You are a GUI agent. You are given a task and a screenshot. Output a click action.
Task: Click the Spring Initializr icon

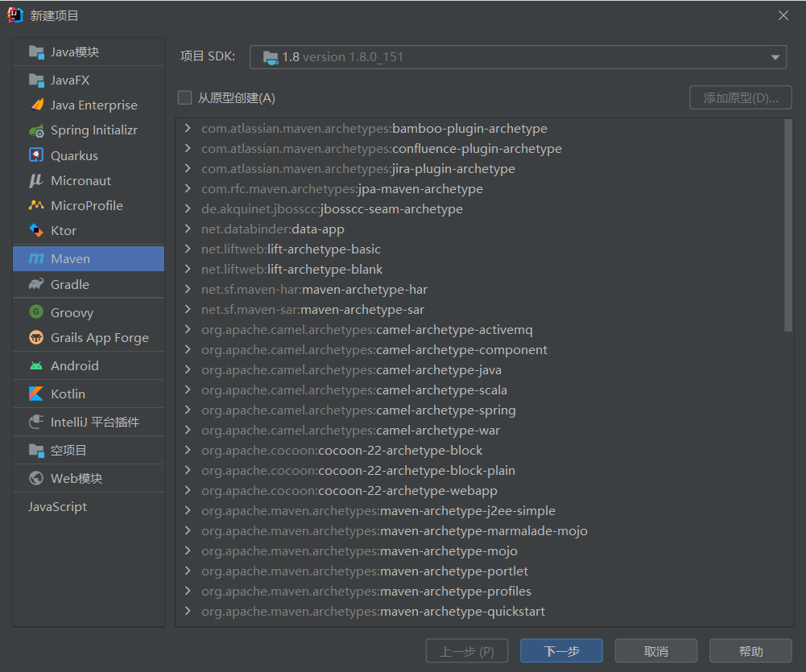36,130
